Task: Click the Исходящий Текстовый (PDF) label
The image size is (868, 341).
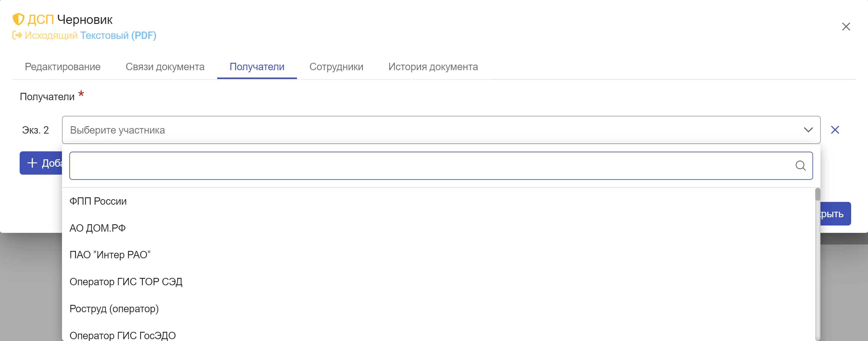Action: coord(90,35)
